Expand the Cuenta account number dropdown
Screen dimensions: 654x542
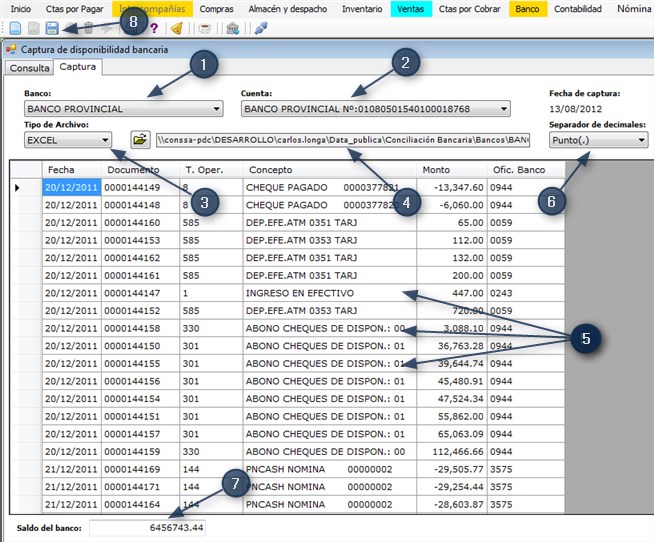(375, 109)
